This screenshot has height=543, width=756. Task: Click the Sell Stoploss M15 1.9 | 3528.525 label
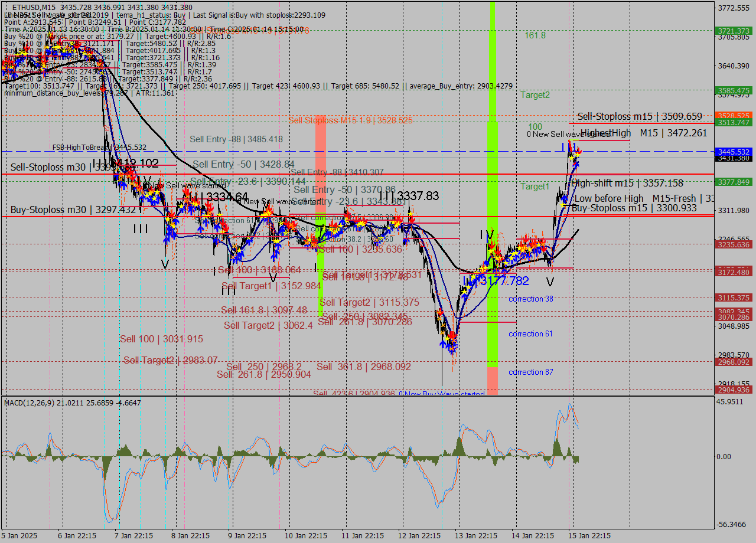(x=350, y=120)
